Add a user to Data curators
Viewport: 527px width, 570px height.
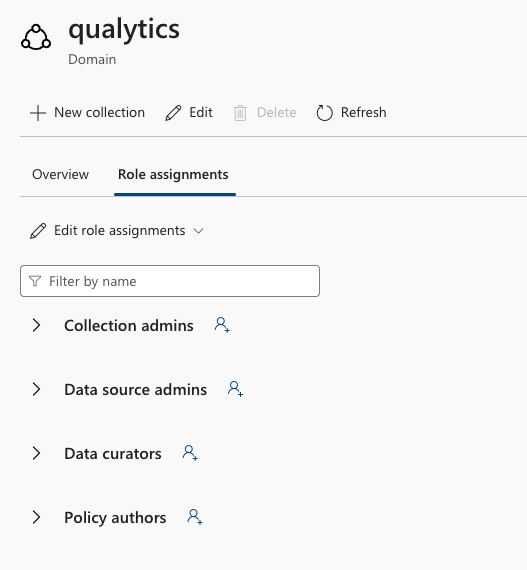[x=190, y=453]
